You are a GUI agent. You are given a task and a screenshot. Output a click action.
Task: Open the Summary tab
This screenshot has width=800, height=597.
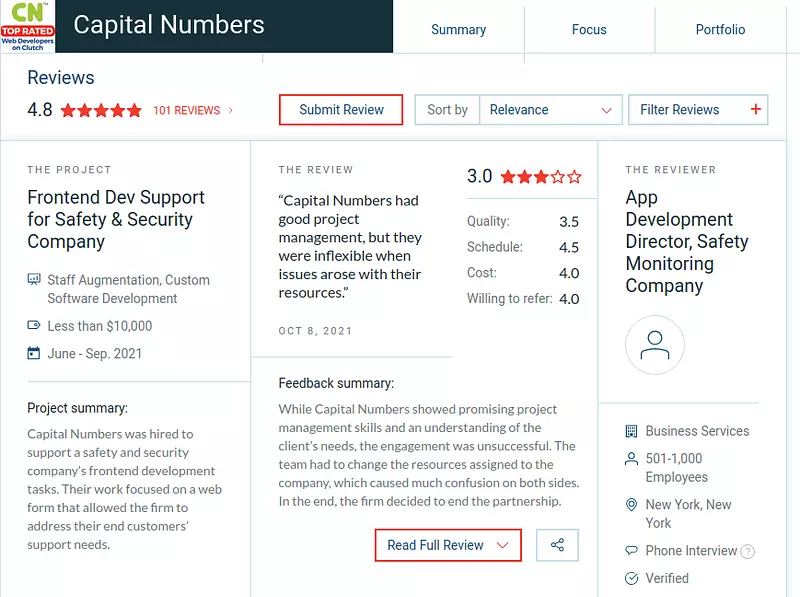coord(458,30)
